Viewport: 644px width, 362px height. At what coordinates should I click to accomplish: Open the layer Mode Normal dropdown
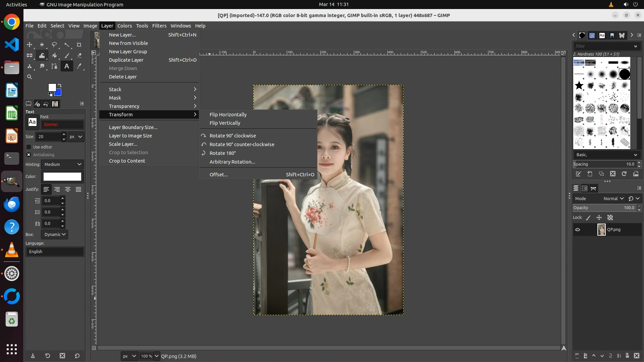613,199
